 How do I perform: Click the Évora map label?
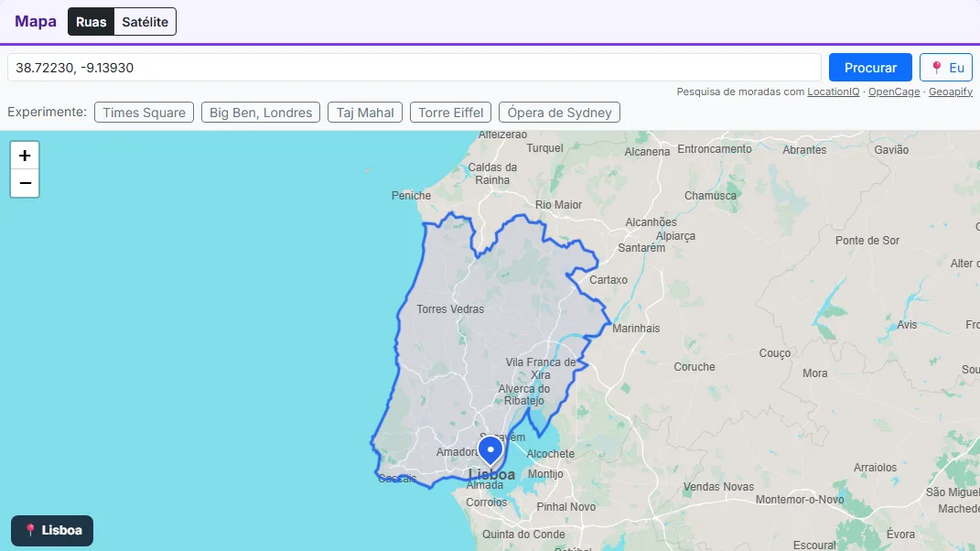[900, 535]
